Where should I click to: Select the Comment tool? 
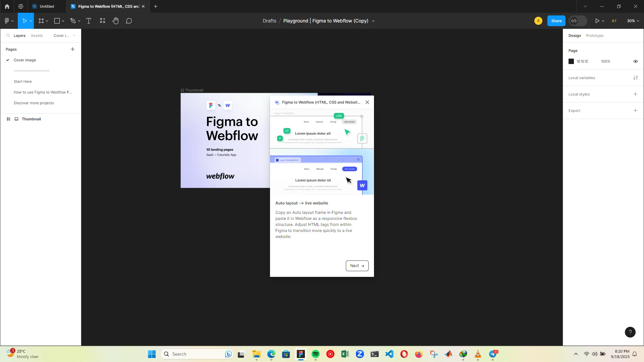pyautogui.click(x=129, y=21)
